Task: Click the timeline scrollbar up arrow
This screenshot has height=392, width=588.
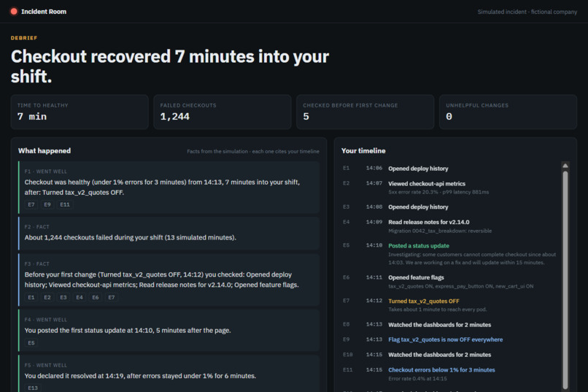Action: pos(565,166)
